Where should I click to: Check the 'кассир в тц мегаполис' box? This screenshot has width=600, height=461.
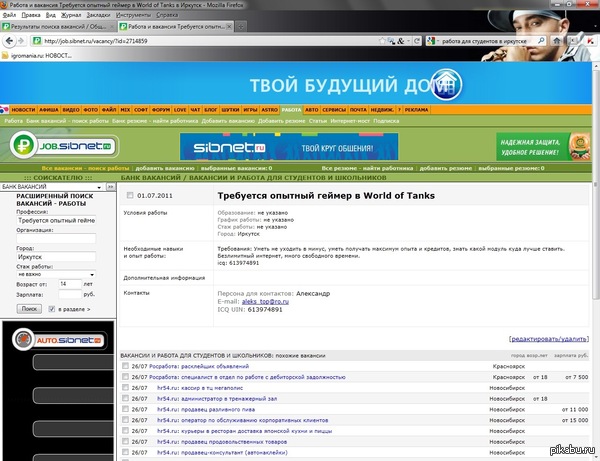(125, 388)
